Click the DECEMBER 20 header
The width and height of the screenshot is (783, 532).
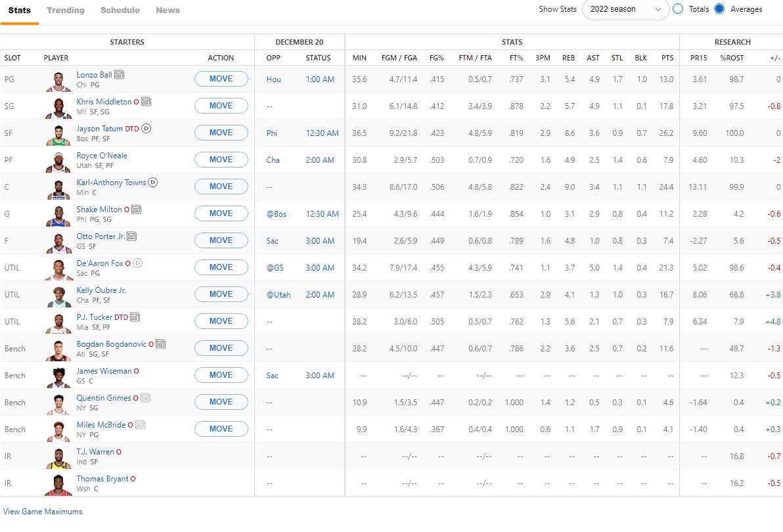tap(299, 42)
